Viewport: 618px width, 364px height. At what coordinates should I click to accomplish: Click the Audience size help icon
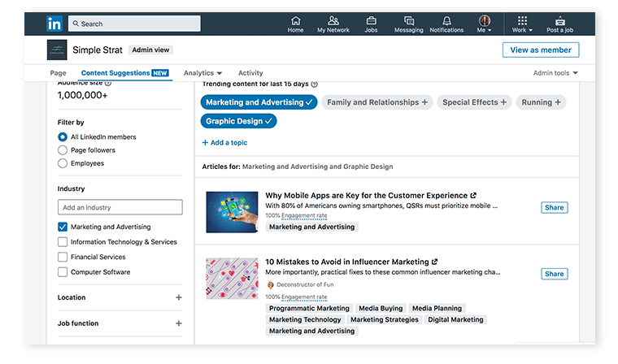(108, 83)
